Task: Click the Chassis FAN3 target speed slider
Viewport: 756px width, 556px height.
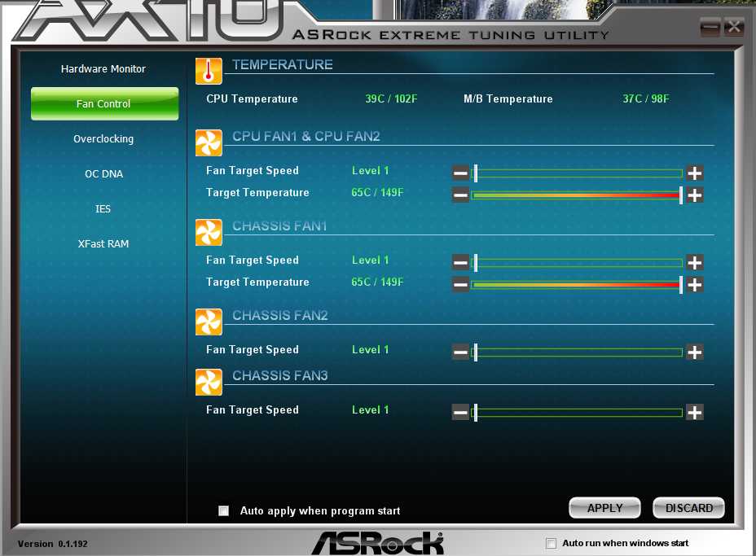Action: [x=577, y=413]
